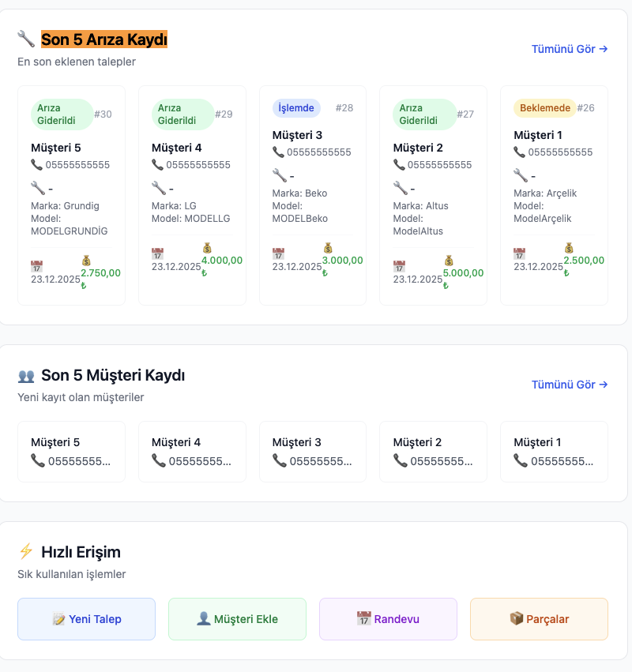Click the wrench icon inside ticket #27 card
The image size is (632, 672).
click(400, 188)
